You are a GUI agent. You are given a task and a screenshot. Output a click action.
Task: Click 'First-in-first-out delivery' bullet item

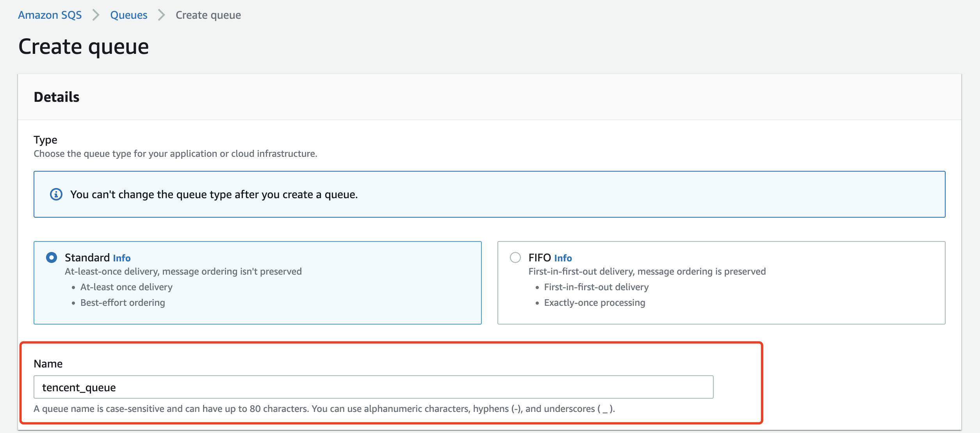[596, 287]
